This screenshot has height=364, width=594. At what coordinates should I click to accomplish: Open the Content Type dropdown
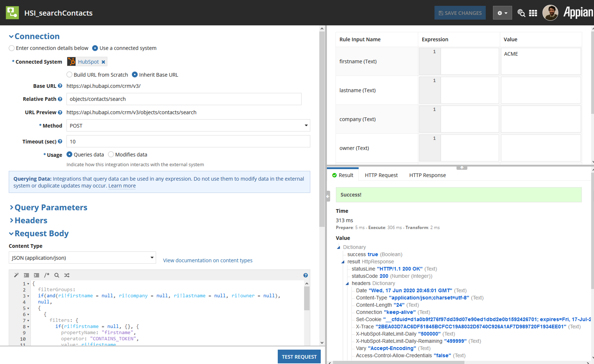[x=82, y=258]
